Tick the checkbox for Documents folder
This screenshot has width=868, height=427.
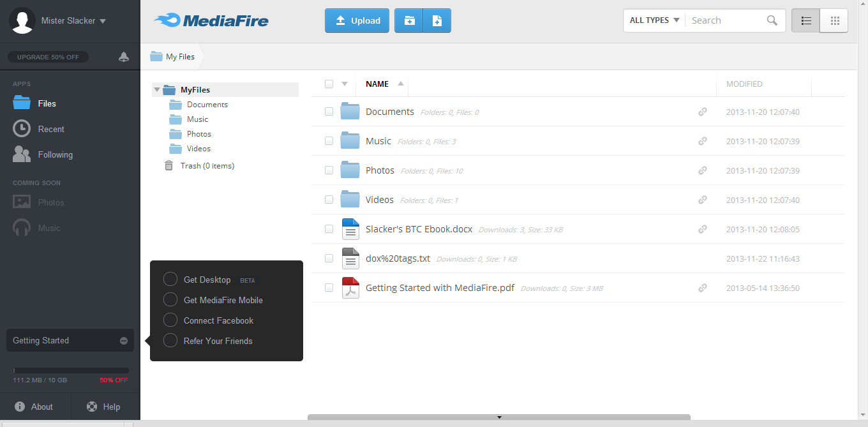pyautogui.click(x=329, y=111)
